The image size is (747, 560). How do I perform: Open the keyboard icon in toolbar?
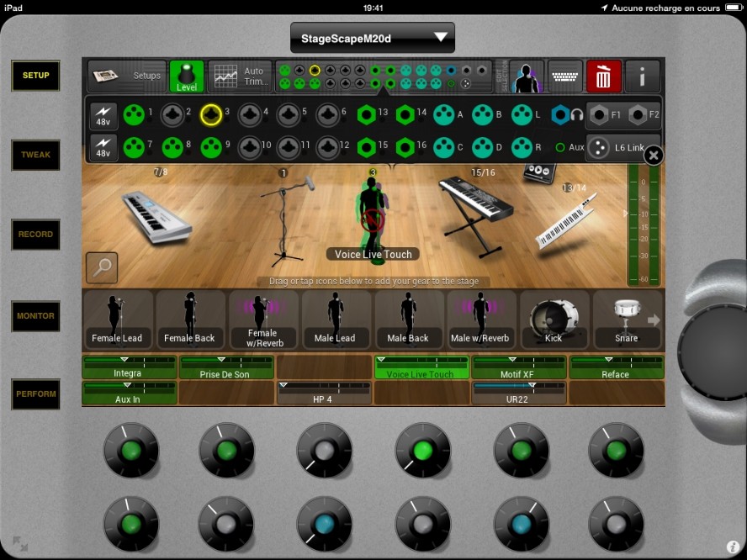pos(565,77)
